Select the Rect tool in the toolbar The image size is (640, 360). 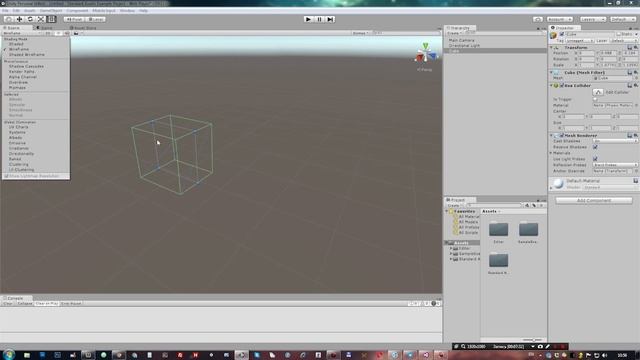pyautogui.click(x=51, y=19)
